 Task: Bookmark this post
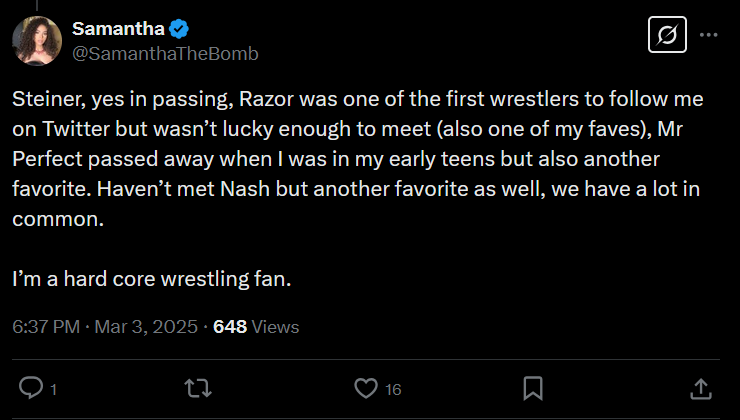534,388
